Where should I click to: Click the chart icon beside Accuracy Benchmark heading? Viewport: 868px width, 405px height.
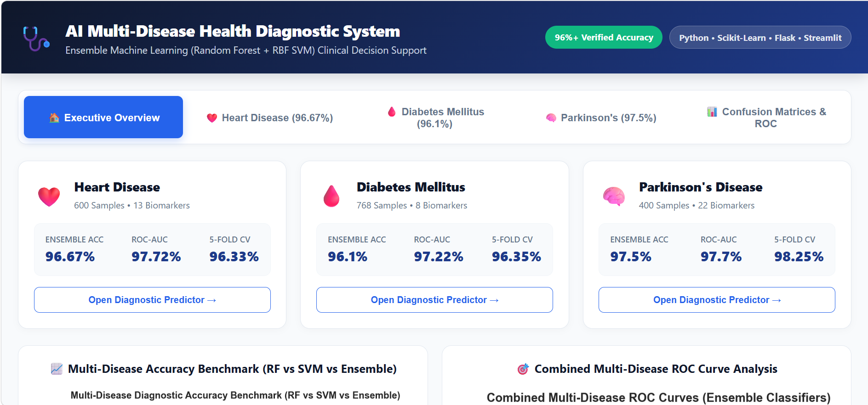pos(57,369)
